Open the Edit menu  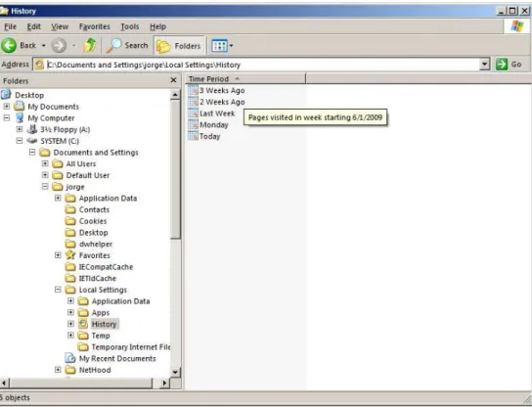click(33, 26)
